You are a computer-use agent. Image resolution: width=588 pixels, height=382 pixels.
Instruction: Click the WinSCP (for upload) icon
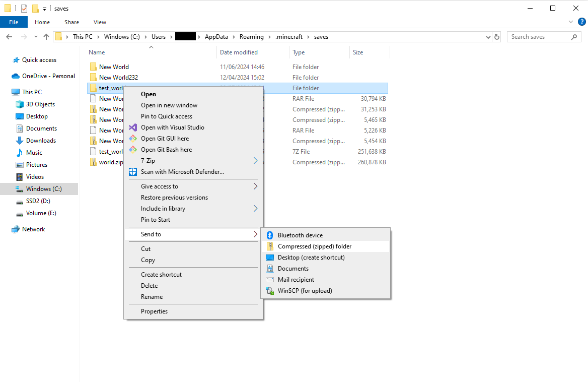click(x=269, y=291)
